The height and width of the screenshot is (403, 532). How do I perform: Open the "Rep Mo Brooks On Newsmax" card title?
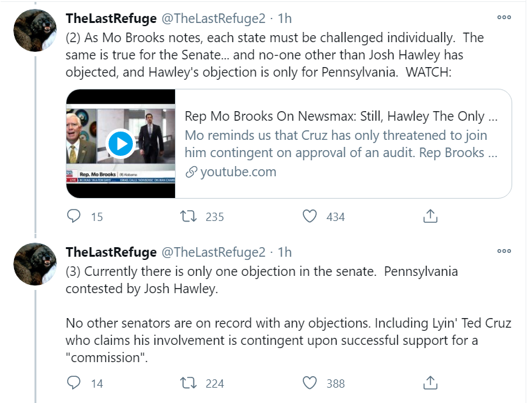tap(341, 117)
